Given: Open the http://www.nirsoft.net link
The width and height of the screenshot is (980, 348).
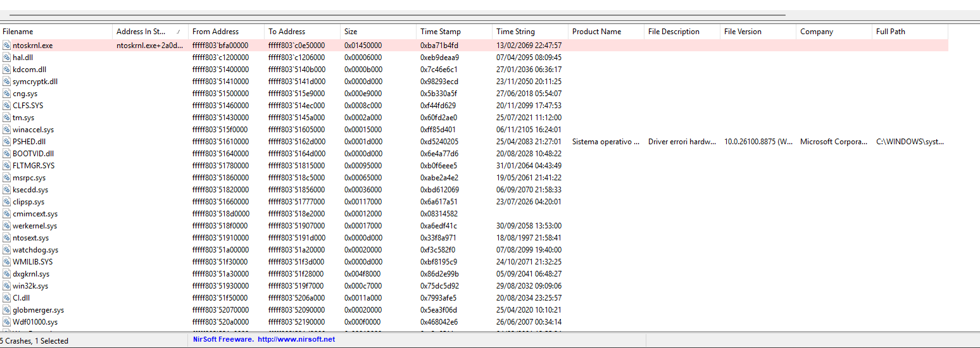Looking at the screenshot, I should pyautogui.click(x=296, y=340).
